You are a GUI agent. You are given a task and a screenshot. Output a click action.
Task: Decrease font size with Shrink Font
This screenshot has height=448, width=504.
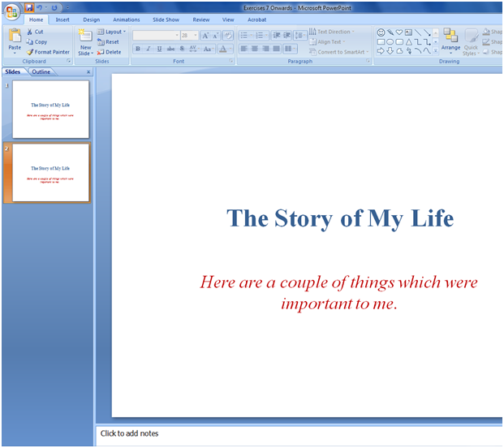(215, 36)
